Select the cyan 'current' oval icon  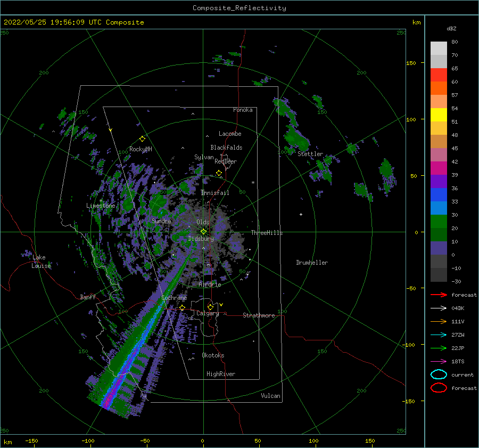click(439, 374)
